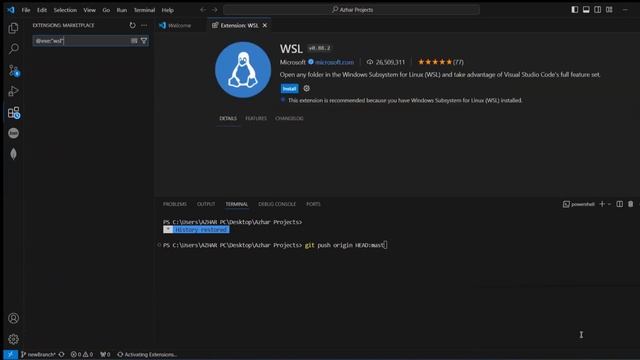Open the Extensions view icon
The height and width of the screenshot is (360, 640).
point(13,112)
